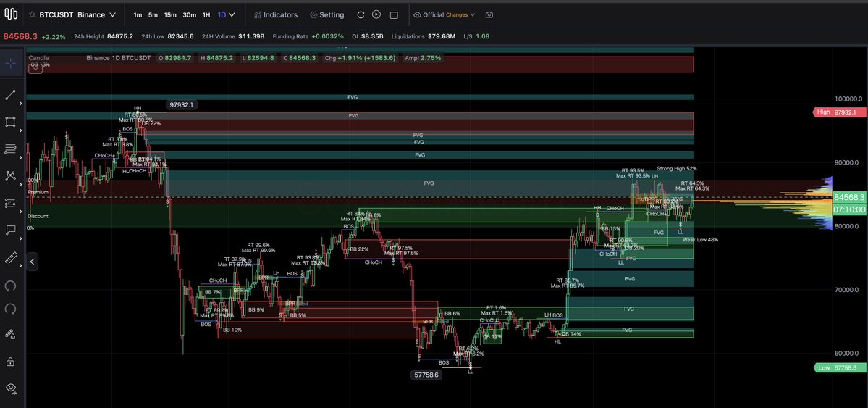The width and height of the screenshot is (868, 408).
Task: Select the crosshair cursor tool
Action: (x=11, y=63)
